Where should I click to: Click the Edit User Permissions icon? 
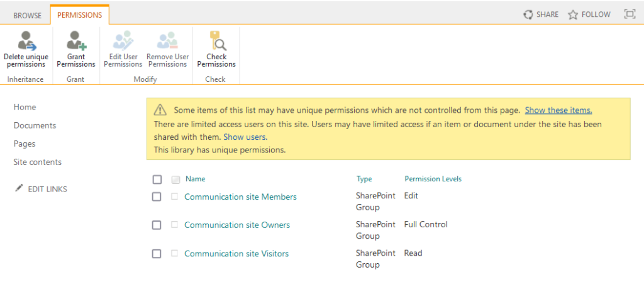[x=123, y=41]
